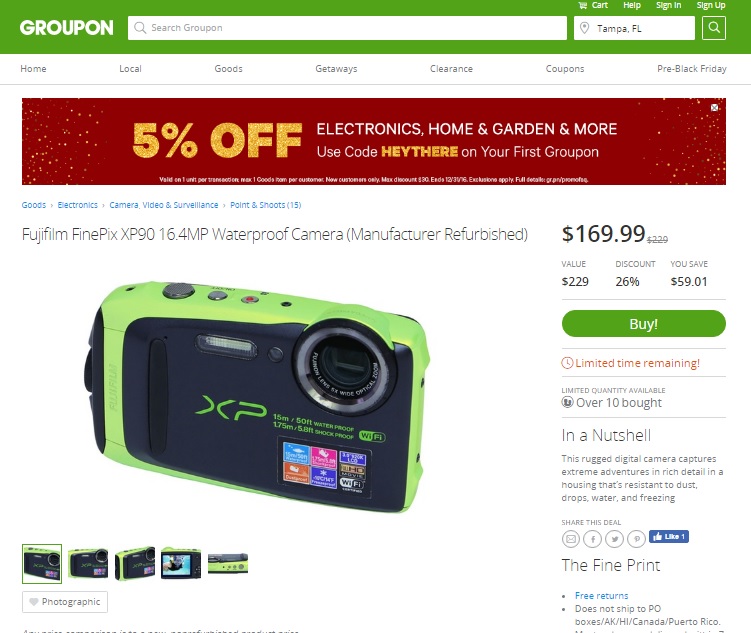Open the Getaways navigation tab
The width and height of the screenshot is (751, 633).
(x=336, y=68)
